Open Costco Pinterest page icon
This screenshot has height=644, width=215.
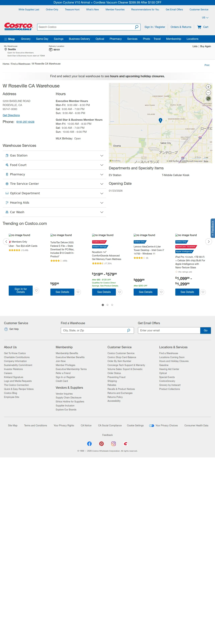click(101, 444)
